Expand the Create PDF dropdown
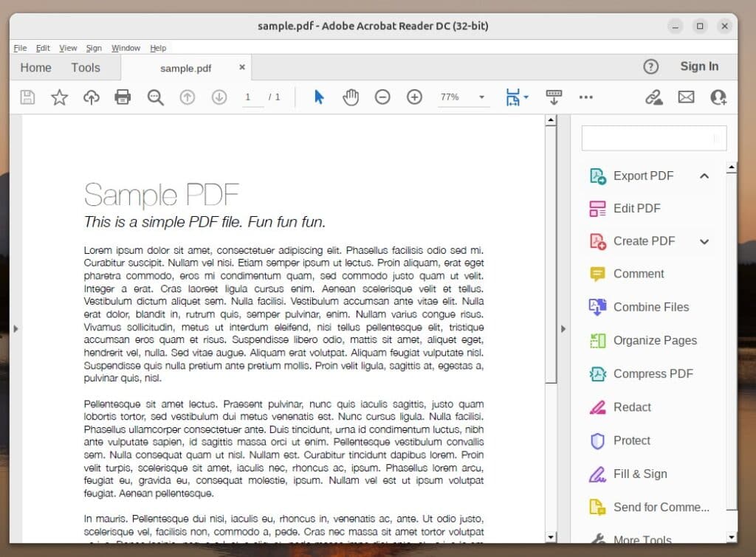Viewport: 756px width, 557px height. pyautogui.click(x=704, y=241)
